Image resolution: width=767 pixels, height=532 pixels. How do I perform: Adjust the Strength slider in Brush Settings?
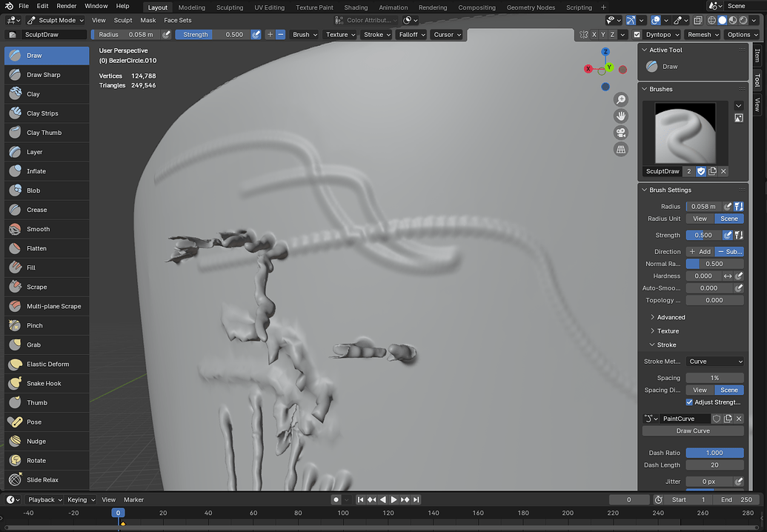[x=703, y=235]
